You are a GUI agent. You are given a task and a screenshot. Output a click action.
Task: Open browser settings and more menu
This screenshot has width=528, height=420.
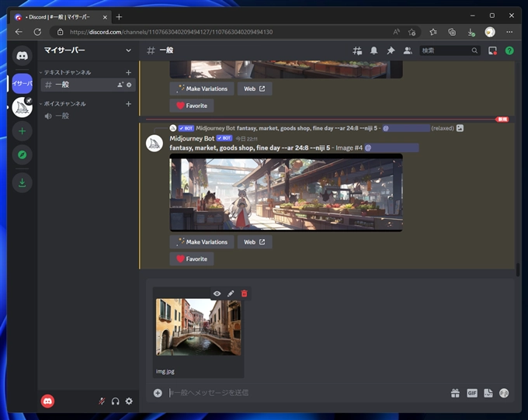tap(509, 32)
